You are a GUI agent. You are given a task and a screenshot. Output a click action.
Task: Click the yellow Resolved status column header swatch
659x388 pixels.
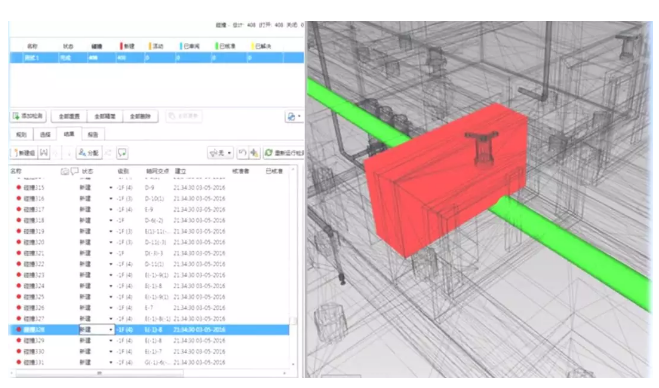tap(252, 46)
